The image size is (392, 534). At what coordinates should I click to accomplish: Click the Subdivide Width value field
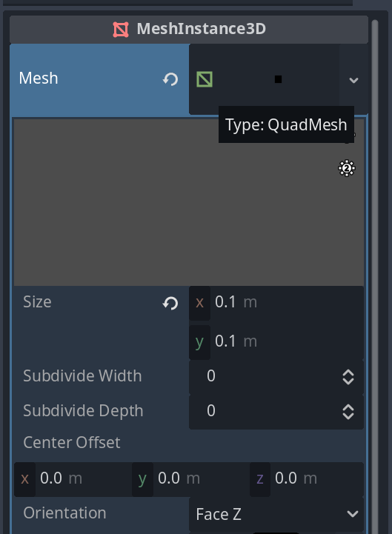276,377
